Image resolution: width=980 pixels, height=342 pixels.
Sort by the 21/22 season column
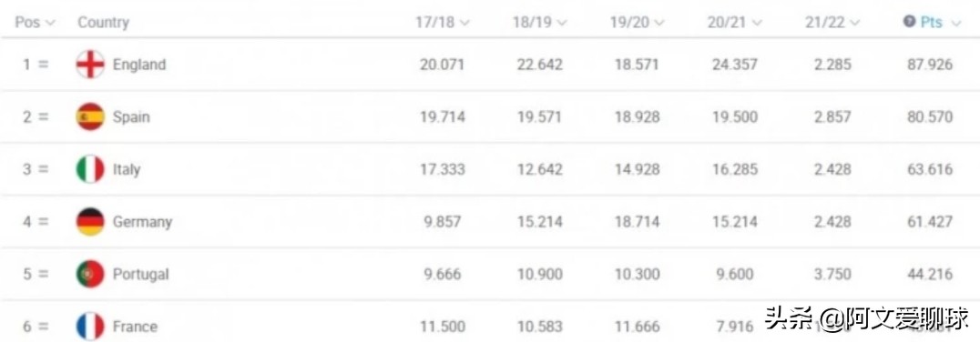(x=832, y=23)
